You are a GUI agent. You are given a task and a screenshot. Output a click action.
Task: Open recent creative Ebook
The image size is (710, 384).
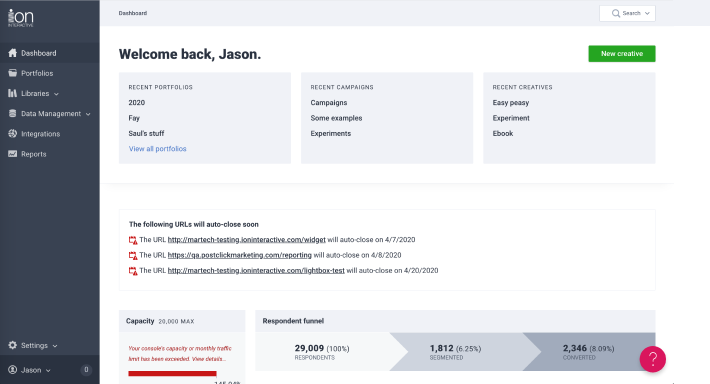click(503, 133)
